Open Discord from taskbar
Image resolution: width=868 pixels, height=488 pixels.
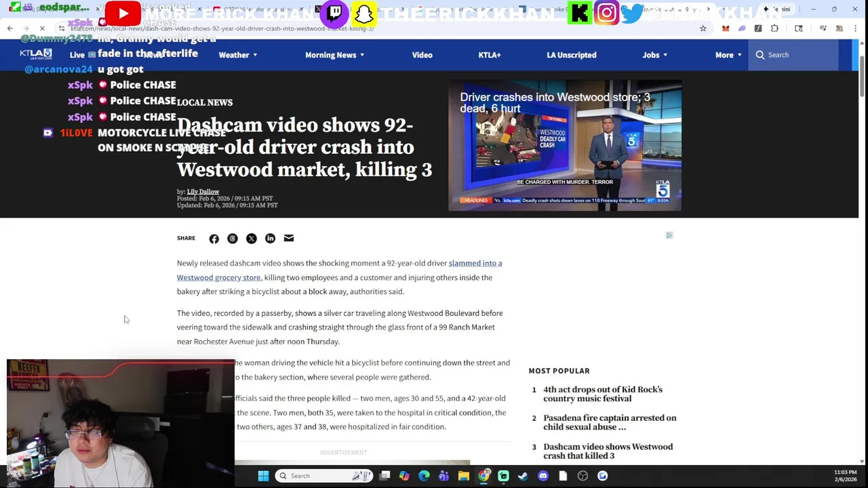pyautogui.click(x=542, y=476)
